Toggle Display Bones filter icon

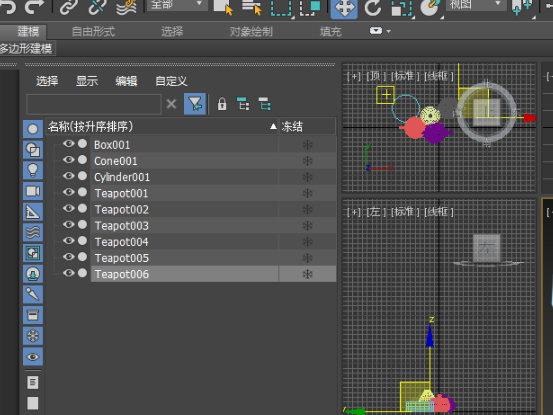point(33,294)
